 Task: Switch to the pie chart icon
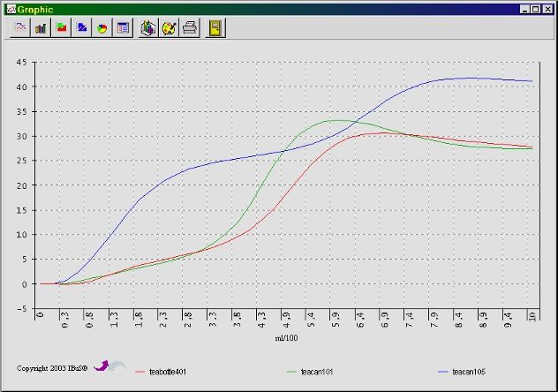pyautogui.click(x=102, y=27)
